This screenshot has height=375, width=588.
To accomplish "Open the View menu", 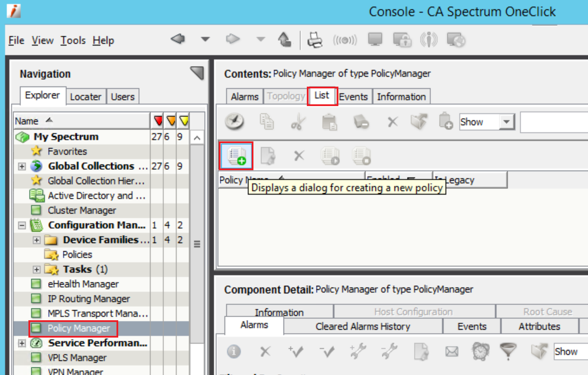I will tap(43, 40).
